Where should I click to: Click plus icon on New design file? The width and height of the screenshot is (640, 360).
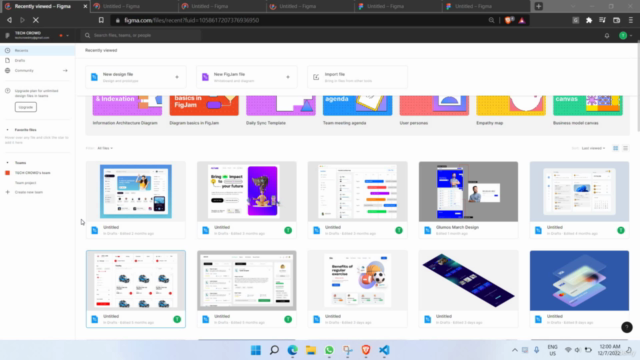177,77
